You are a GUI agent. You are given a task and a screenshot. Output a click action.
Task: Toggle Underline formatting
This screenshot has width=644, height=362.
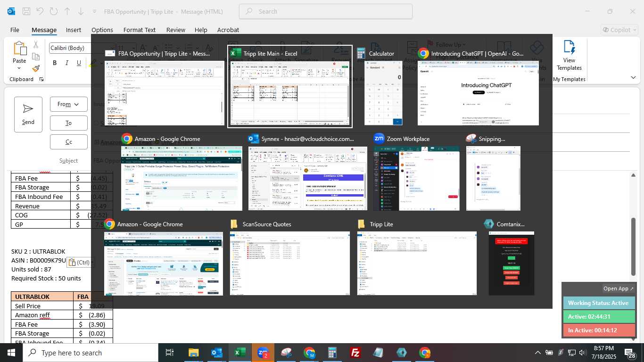pos(79,63)
